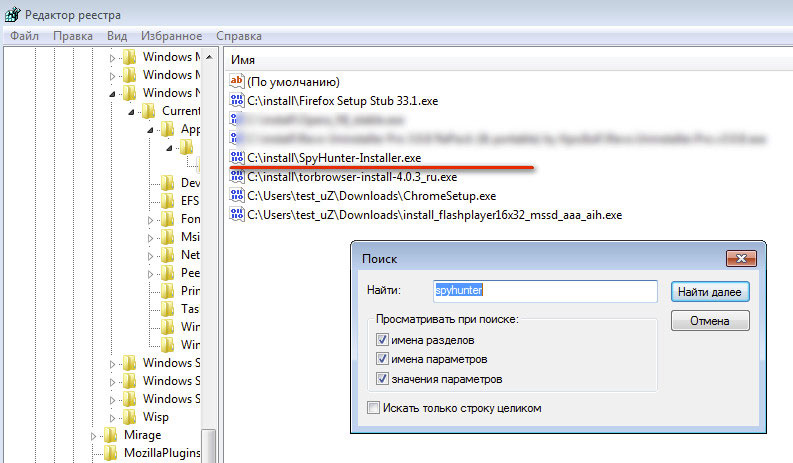Screen dimensions: 793x463
Task: Click the (По умолчанию) string value icon
Action: coord(237,82)
